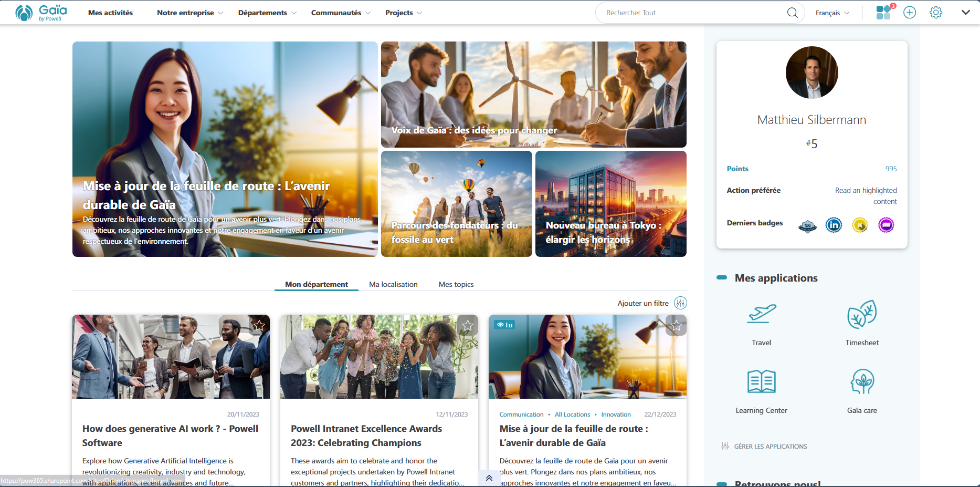Open the Timesheet application icon
980x487 pixels.
click(x=861, y=313)
